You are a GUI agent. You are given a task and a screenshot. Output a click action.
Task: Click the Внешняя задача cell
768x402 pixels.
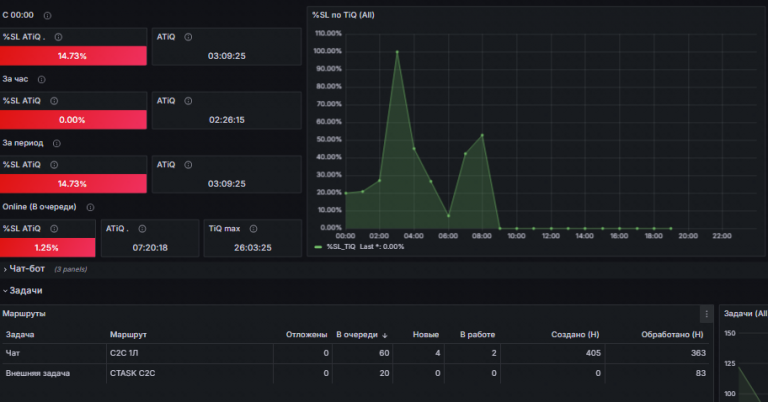38,373
